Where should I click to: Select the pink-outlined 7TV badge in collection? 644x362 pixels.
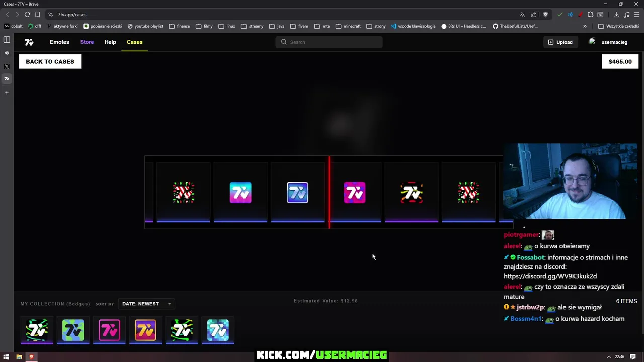pyautogui.click(x=109, y=330)
